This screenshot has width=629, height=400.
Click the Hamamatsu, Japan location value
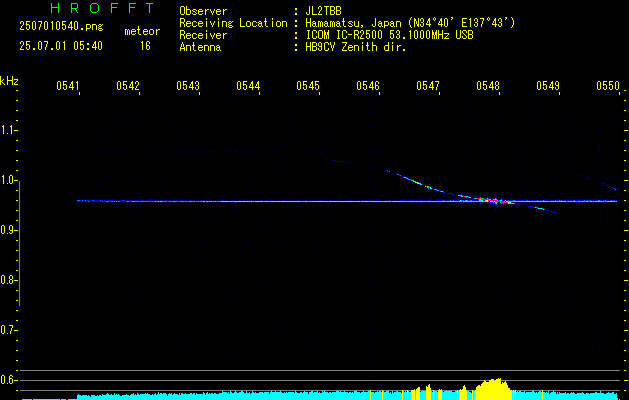(x=410, y=23)
